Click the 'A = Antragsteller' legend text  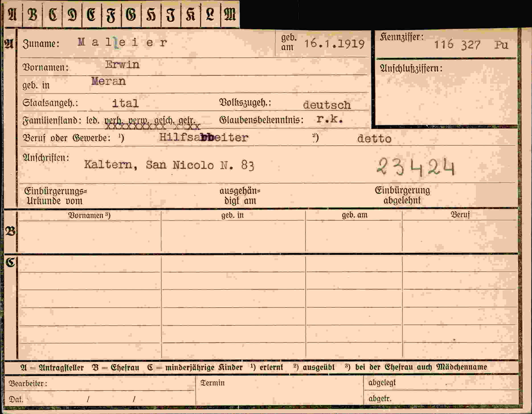point(52,368)
